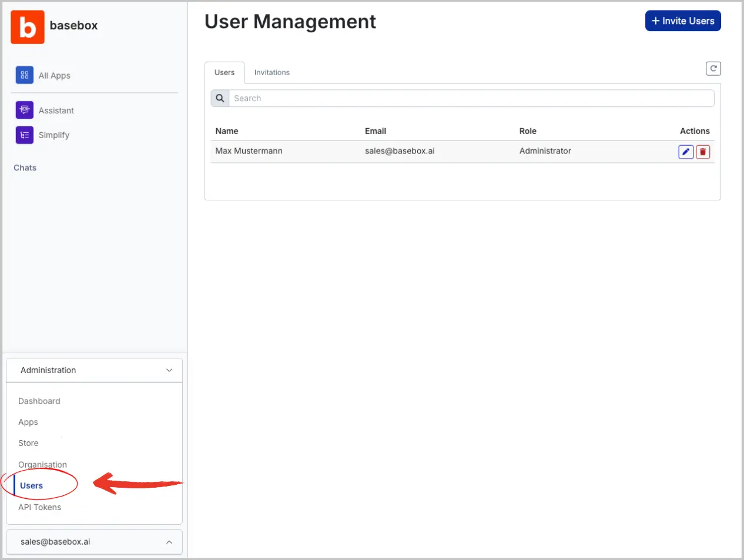Open Chats in the sidebar
Viewport: 744px width, 560px height.
click(25, 167)
